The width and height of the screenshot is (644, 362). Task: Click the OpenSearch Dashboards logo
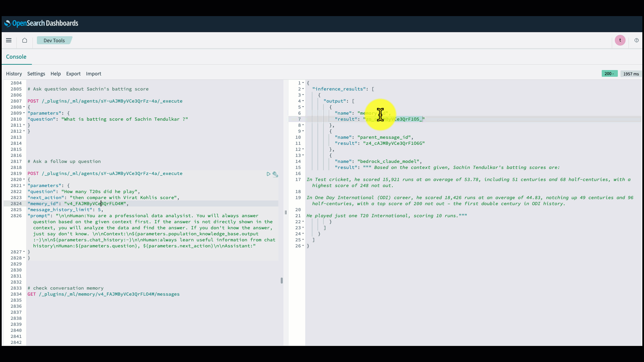41,23
